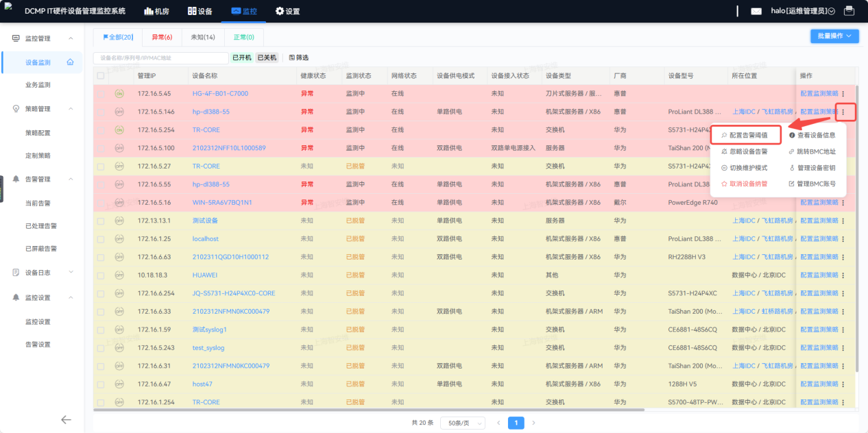This screenshot has height=433, width=868.
Task: Tick the checkbox for row 172.13.13.1
Action: click(x=101, y=221)
